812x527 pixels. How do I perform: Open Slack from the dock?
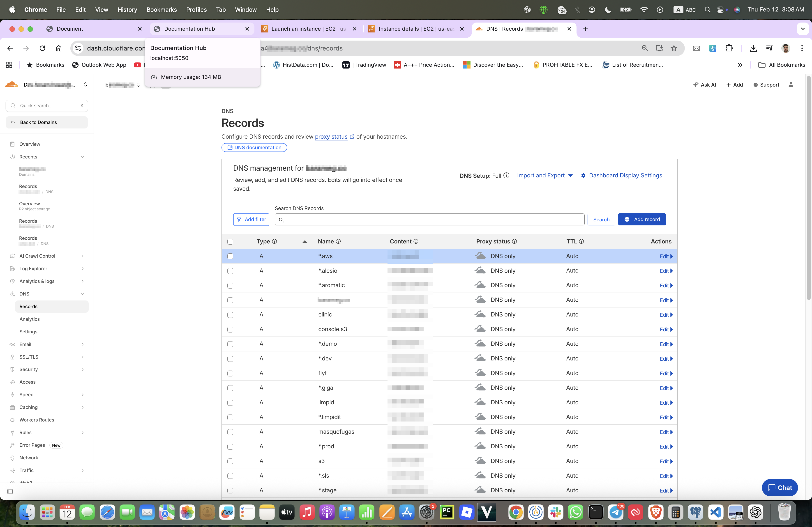pos(556,512)
